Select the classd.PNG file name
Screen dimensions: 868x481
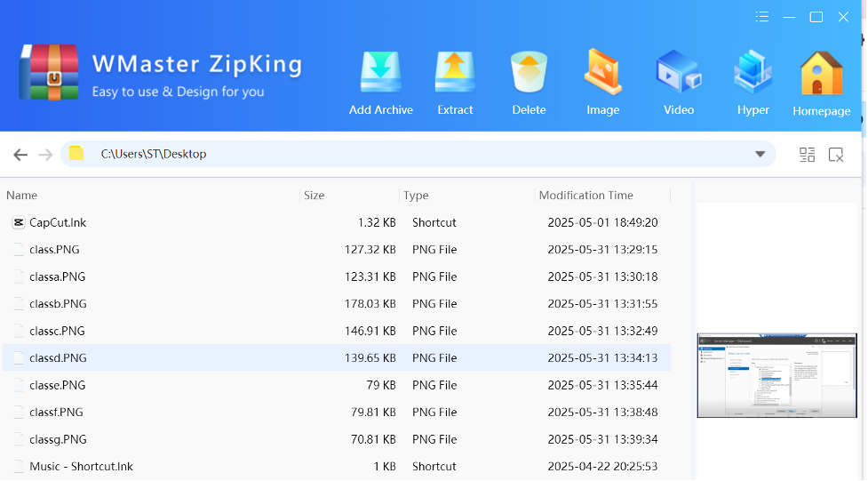tap(58, 358)
